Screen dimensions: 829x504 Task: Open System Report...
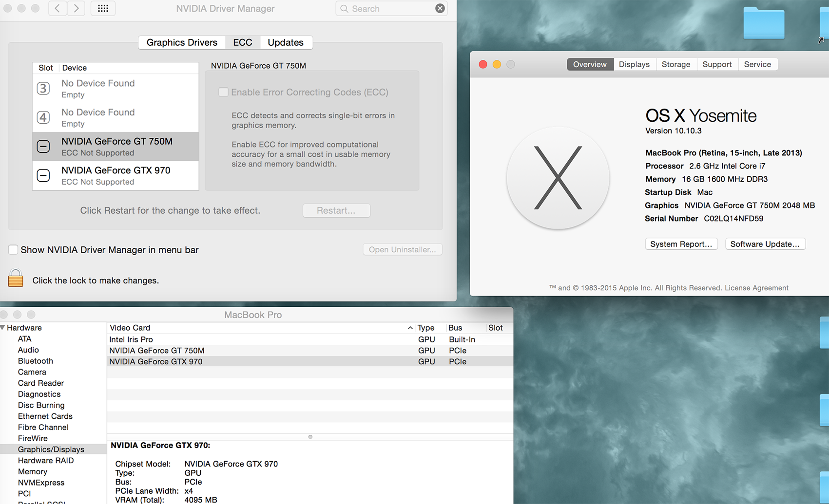point(681,244)
